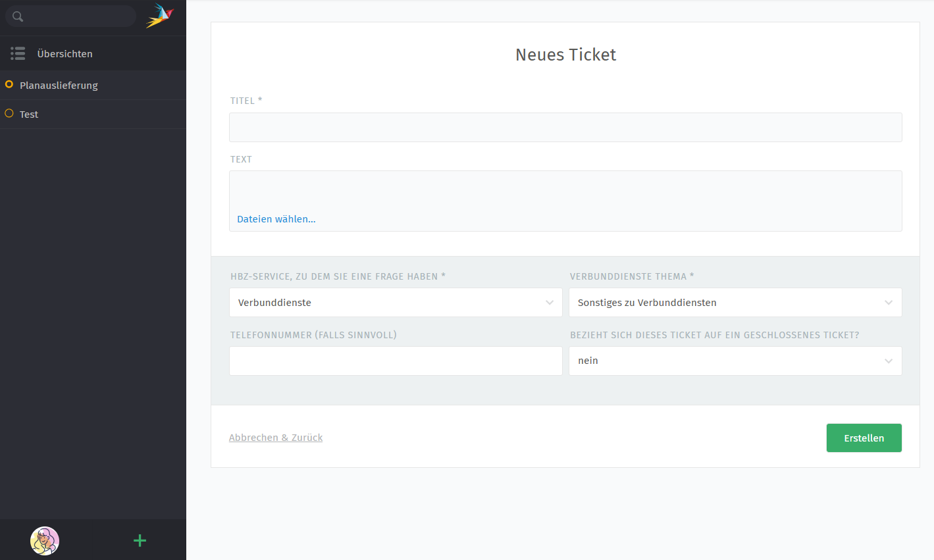Screen dimensions: 934x560
Task: Expand the HBZ-Service dropdown
Action: 396,303
